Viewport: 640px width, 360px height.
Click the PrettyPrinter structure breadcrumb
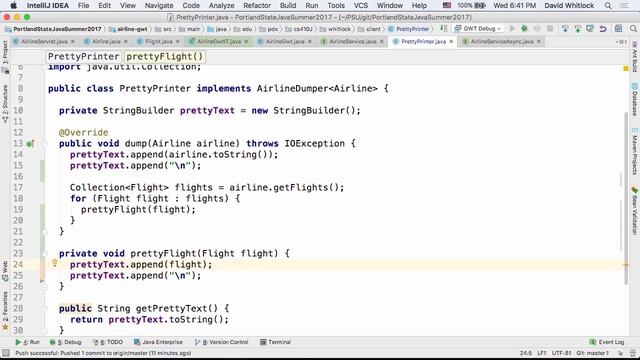click(x=83, y=57)
